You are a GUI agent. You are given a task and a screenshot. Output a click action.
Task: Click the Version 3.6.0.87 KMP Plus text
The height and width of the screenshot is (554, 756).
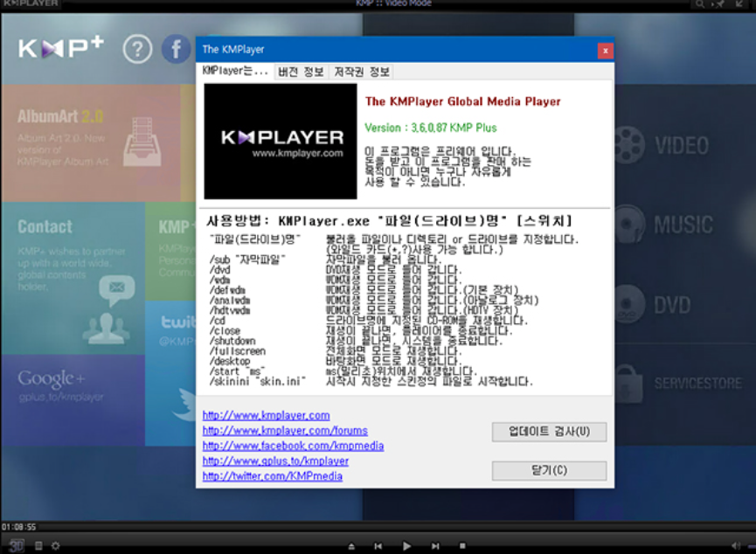pyautogui.click(x=431, y=128)
